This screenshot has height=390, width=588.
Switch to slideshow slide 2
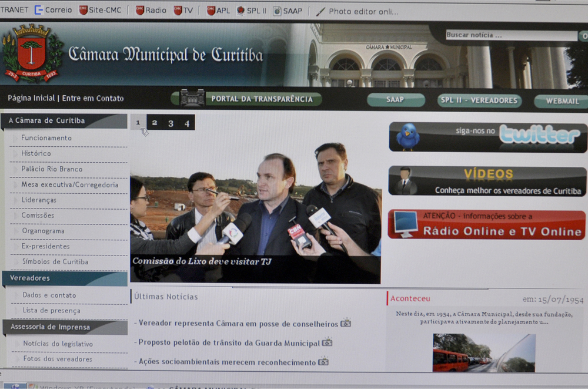[155, 122]
